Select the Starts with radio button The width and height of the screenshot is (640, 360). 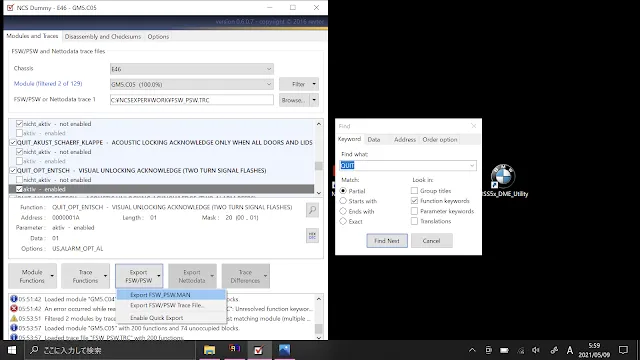[x=343, y=201]
